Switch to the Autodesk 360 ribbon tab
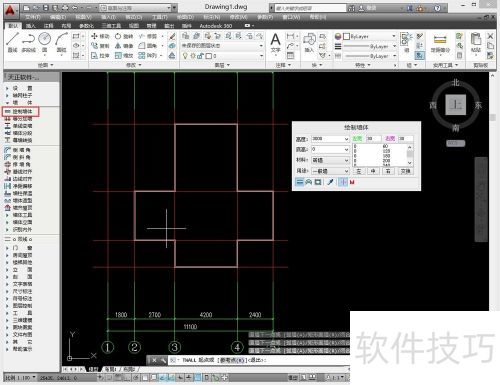Viewport: 500px width, 385px height. click(x=216, y=26)
